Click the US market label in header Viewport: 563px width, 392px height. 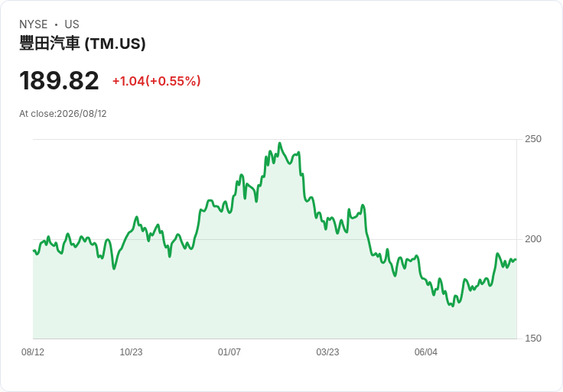pyautogui.click(x=72, y=24)
